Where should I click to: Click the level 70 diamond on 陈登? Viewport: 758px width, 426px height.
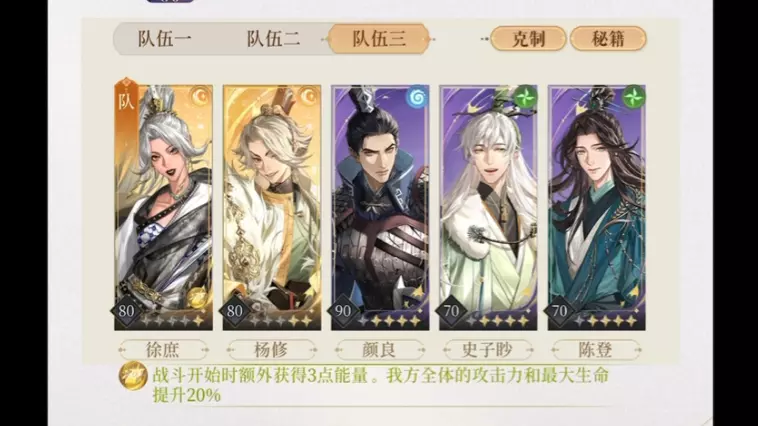[560, 310]
